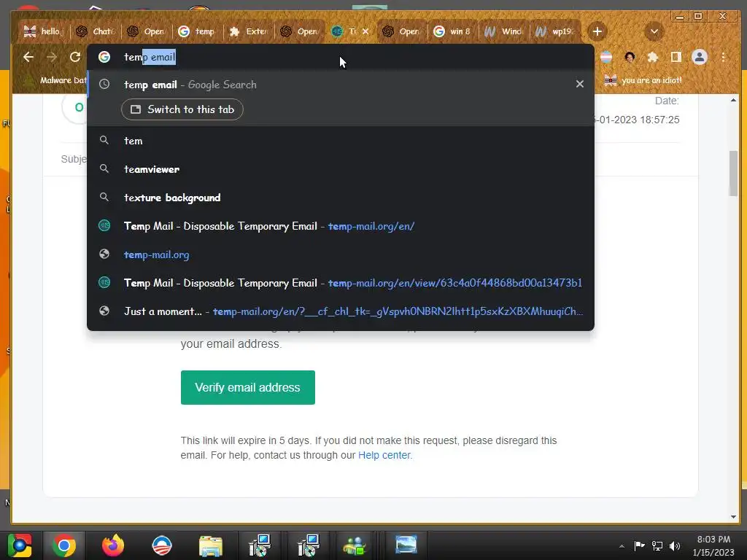Image resolution: width=747 pixels, height=560 pixels.
Task: Click the Google icon in the address bar
Action: pos(104,57)
